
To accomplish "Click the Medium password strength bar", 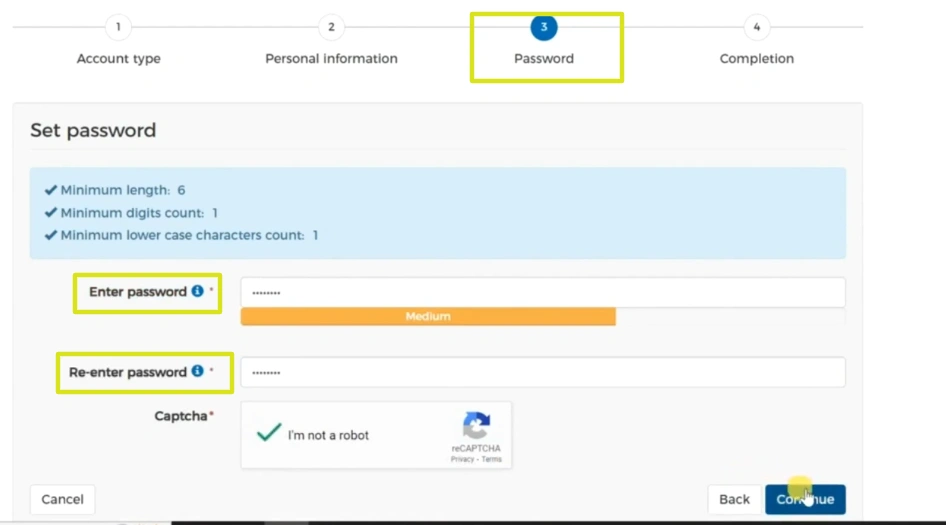I will pyautogui.click(x=428, y=317).
